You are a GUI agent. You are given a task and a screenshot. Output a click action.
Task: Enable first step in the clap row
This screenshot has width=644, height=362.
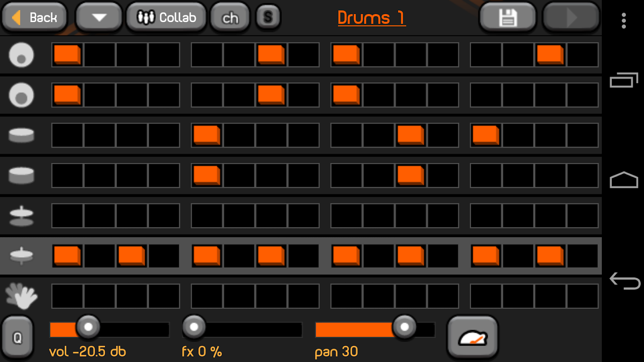[x=67, y=296]
